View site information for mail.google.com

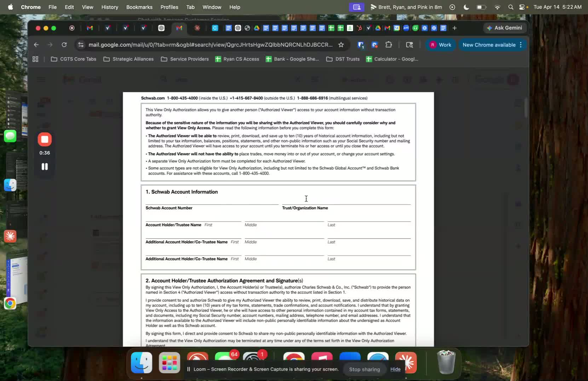pyautogui.click(x=81, y=45)
